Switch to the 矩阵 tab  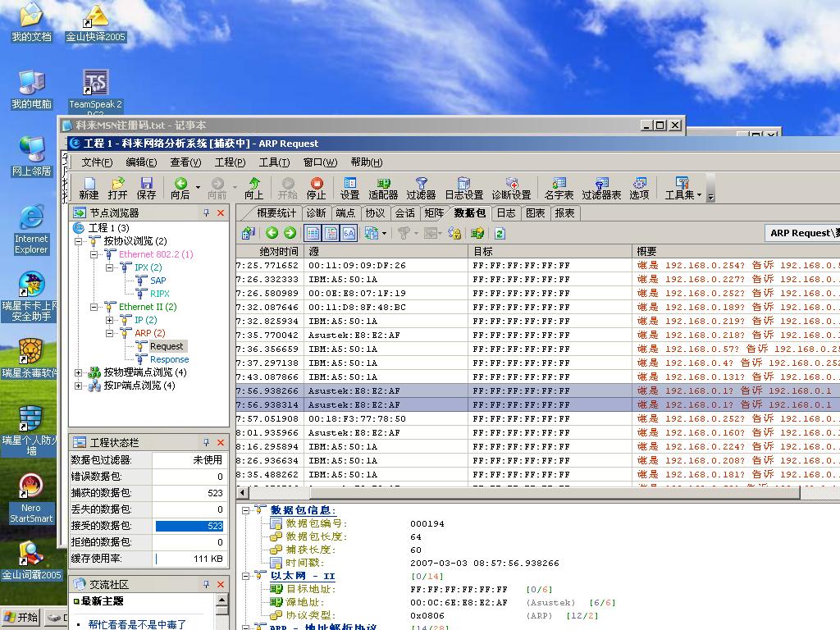coord(434,213)
